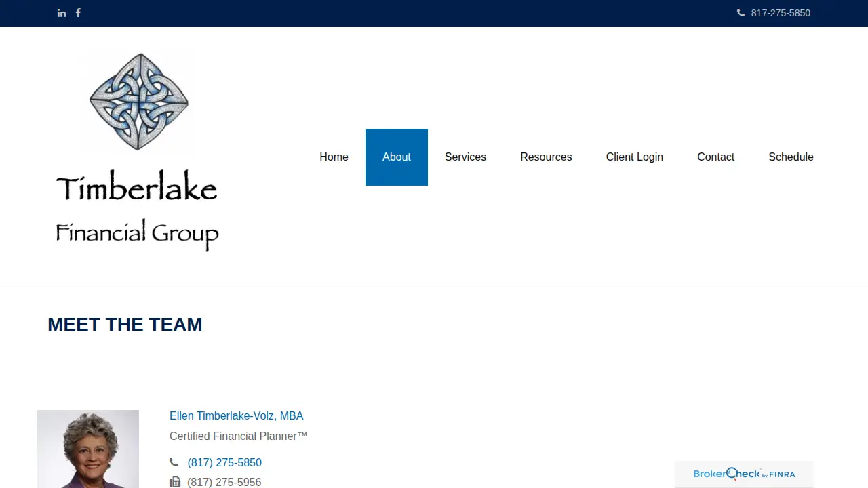Open the Schedule page

click(791, 157)
